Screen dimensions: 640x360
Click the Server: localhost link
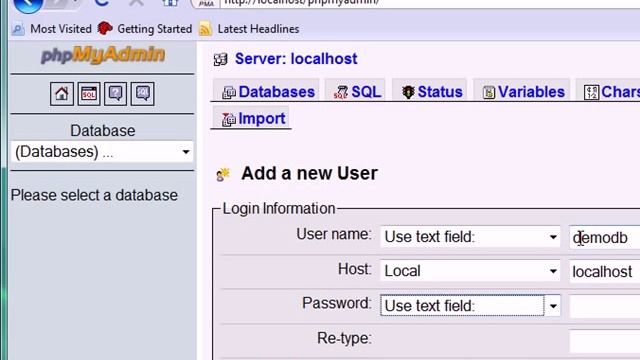click(296, 59)
